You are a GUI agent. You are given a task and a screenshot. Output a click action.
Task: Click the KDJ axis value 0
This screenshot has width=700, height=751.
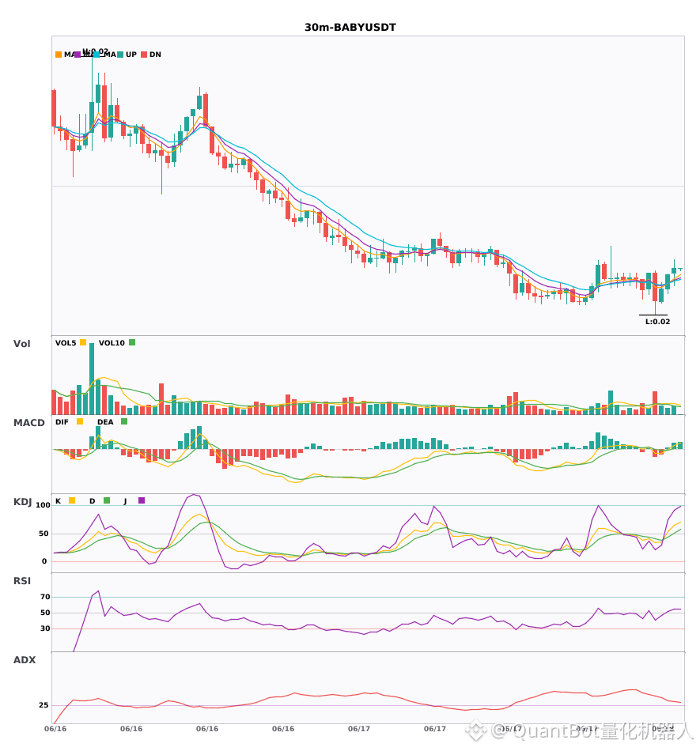[44, 561]
